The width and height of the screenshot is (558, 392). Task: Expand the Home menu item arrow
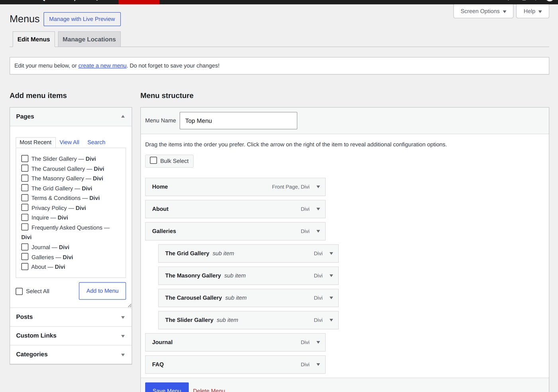coord(318,187)
